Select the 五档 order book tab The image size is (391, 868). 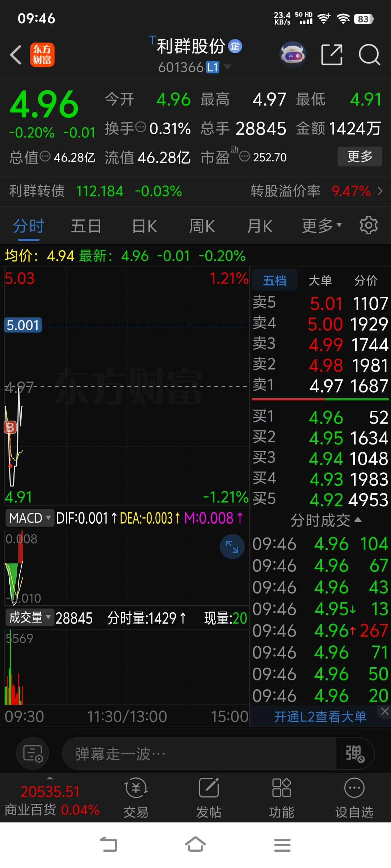[275, 280]
